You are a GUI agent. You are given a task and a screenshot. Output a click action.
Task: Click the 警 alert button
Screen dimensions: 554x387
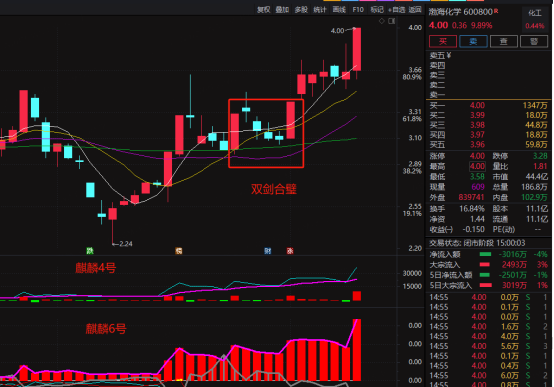534,41
